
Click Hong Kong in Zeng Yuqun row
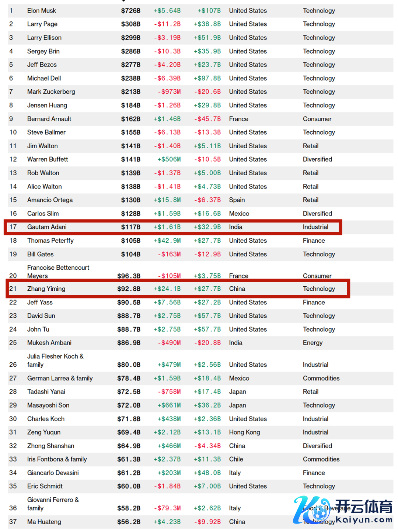point(245,432)
